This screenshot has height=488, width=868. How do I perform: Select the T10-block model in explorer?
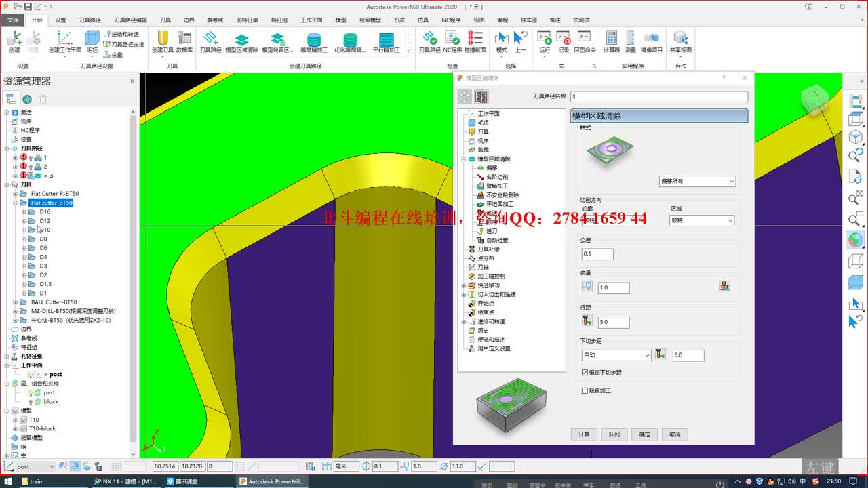click(42, 428)
